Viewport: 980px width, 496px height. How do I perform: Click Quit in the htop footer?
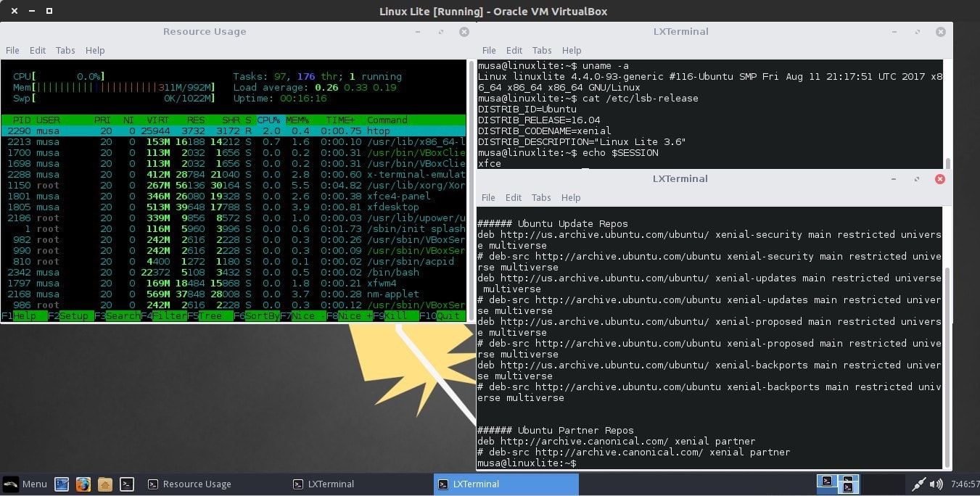click(448, 316)
